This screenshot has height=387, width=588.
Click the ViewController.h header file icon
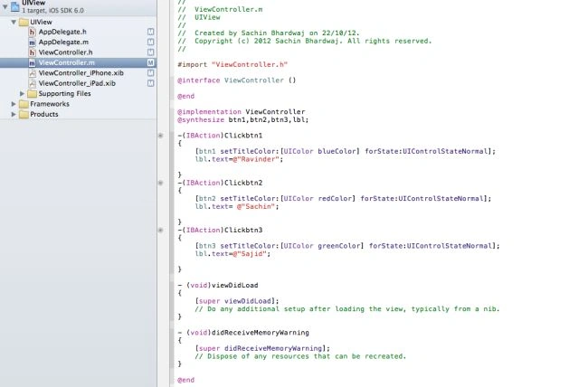pos(33,52)
